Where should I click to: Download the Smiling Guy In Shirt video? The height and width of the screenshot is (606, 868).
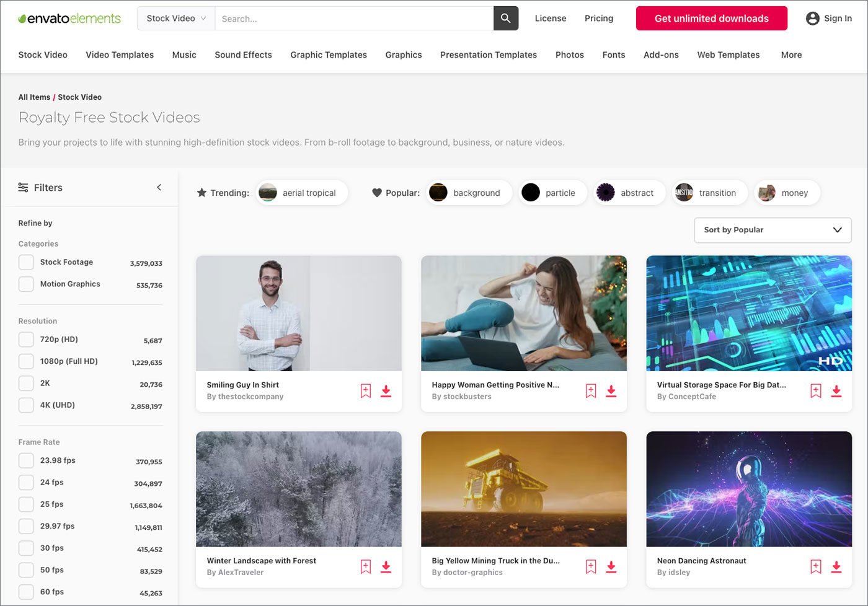(386, 391)
